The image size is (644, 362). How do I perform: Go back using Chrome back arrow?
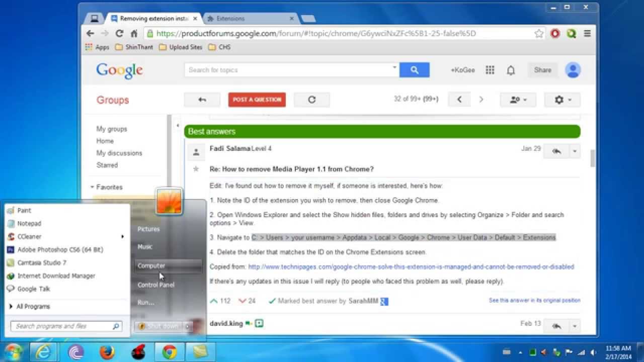[90, 34]
